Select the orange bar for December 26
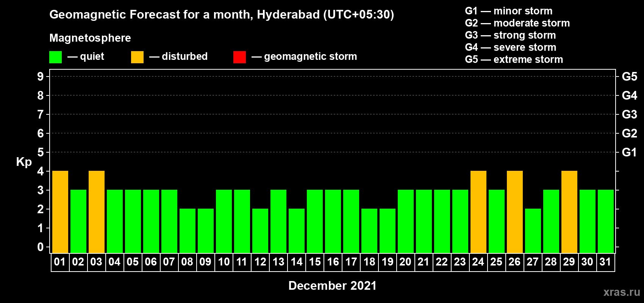The image size is (644, 303). [515, 212]
